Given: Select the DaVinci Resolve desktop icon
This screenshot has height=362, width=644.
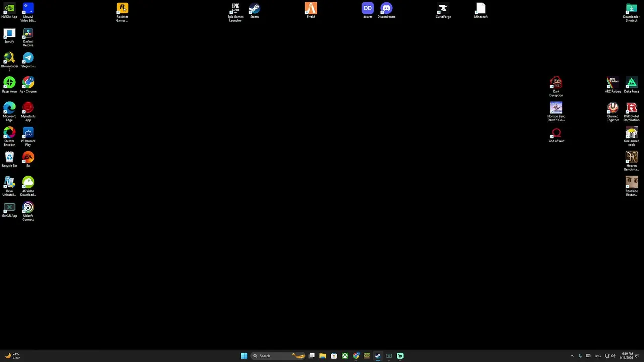Looking at the screenshot, I should pyautogui.click(x=28, y=37).
